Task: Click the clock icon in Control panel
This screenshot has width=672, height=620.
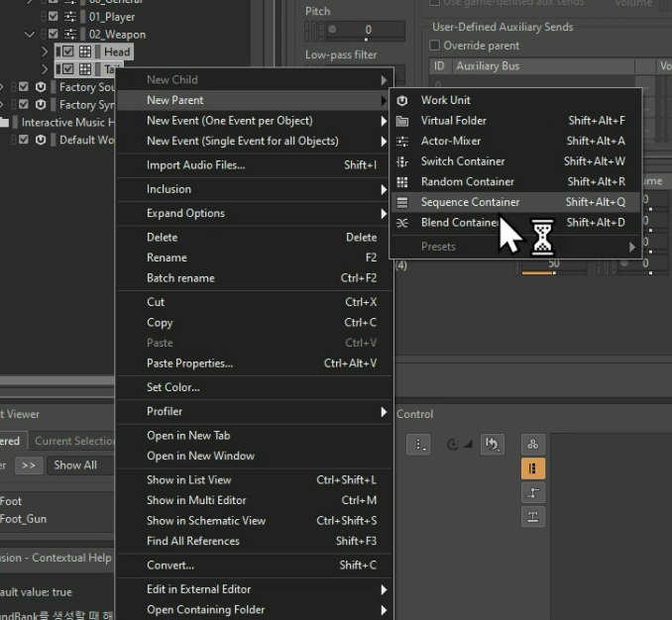Action: [x=453, y=445]
